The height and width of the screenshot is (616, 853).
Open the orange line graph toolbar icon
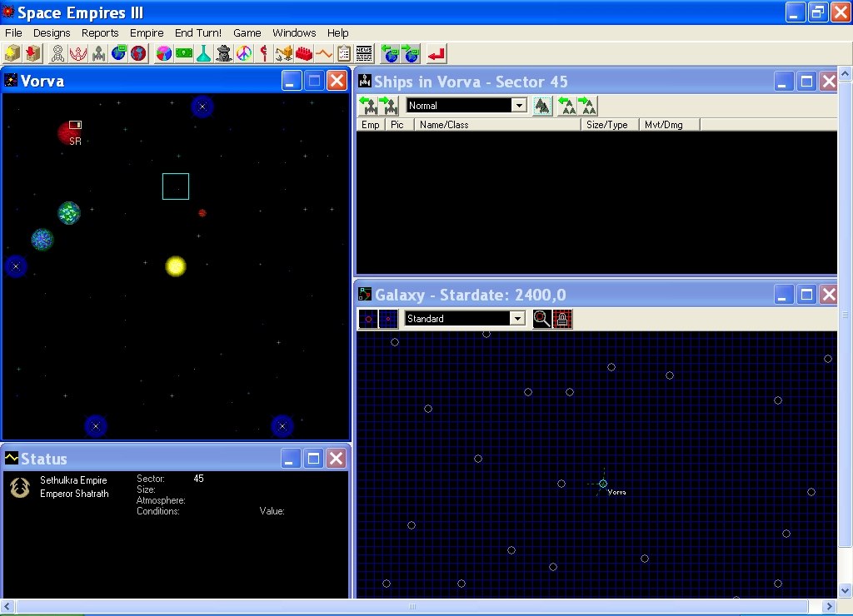(x=324, y=54)
